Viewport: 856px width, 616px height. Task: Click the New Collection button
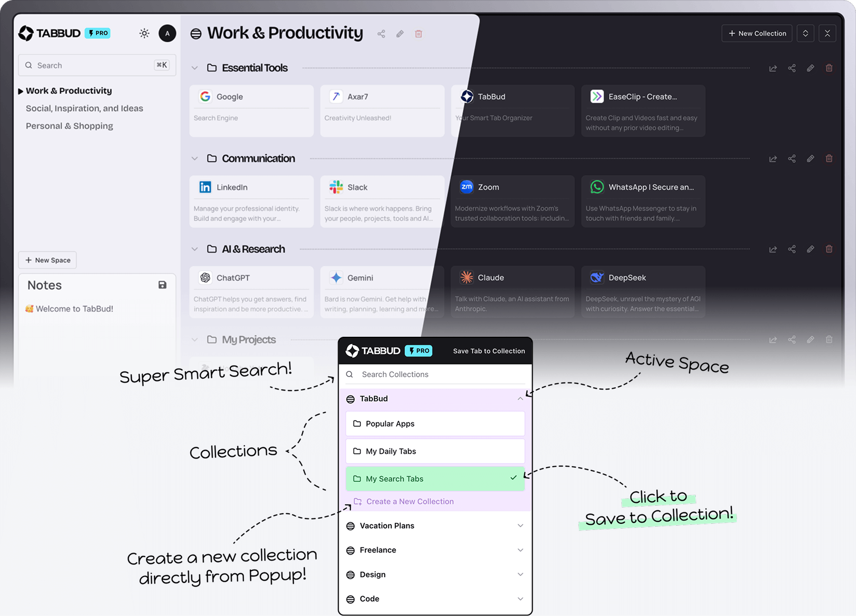click(x=757, y=33)
